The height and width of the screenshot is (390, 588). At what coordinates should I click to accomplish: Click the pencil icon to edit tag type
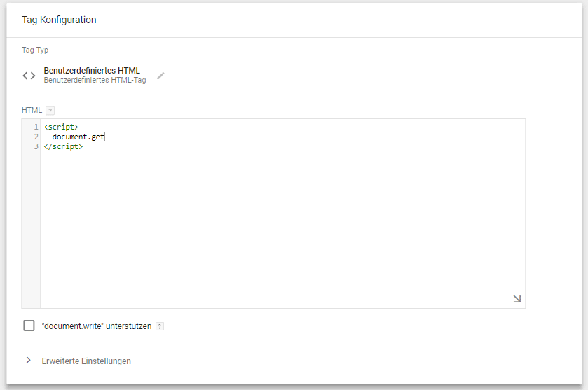(160, 76)
